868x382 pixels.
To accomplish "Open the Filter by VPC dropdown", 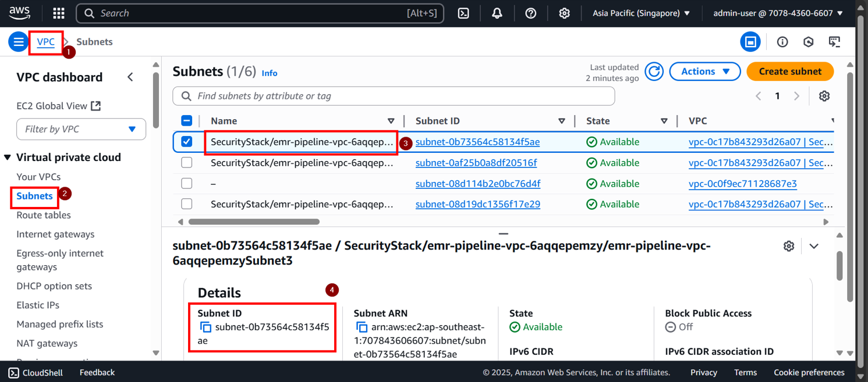I will 81,128.
